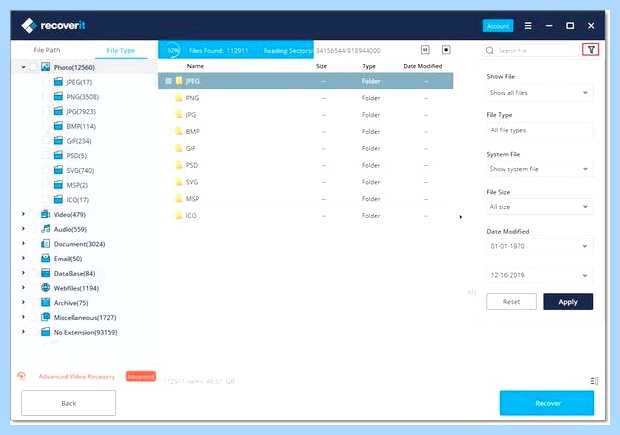Image resolution: width=620 pixels, height=435 pixels.
Task: Tick the checkbox on the JPEG folder row
Action: tap(168, 81)
